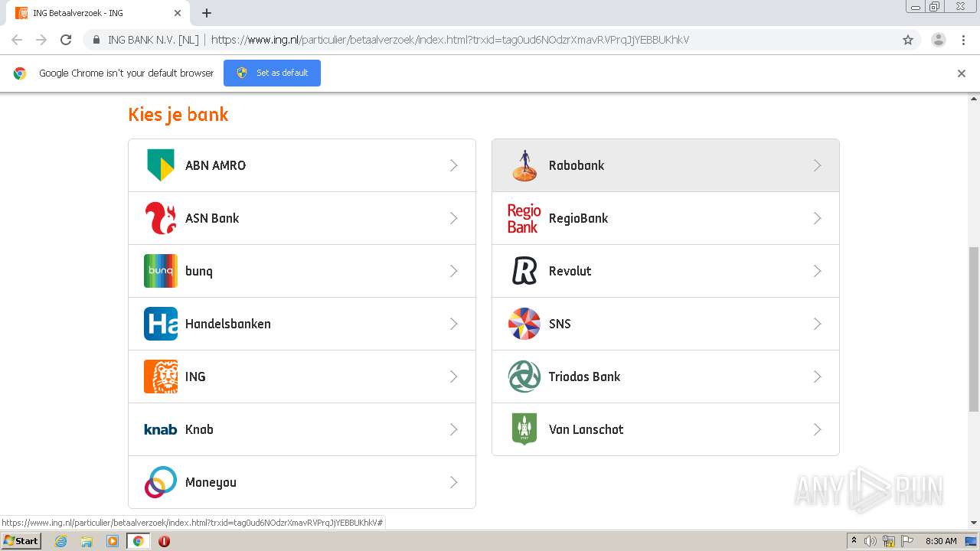The image size is (980, 551).
Task: Select the ING Betaalverzoek browser tab
Action: (x=92, y=13)
